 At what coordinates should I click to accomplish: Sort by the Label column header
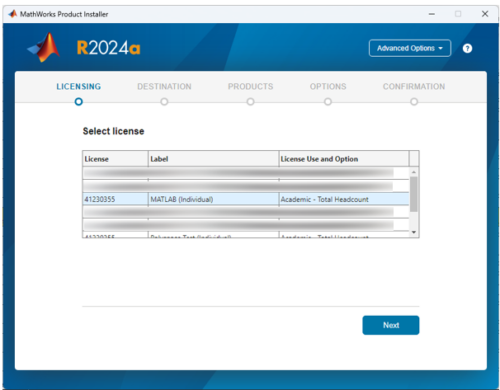coord(213,159)
